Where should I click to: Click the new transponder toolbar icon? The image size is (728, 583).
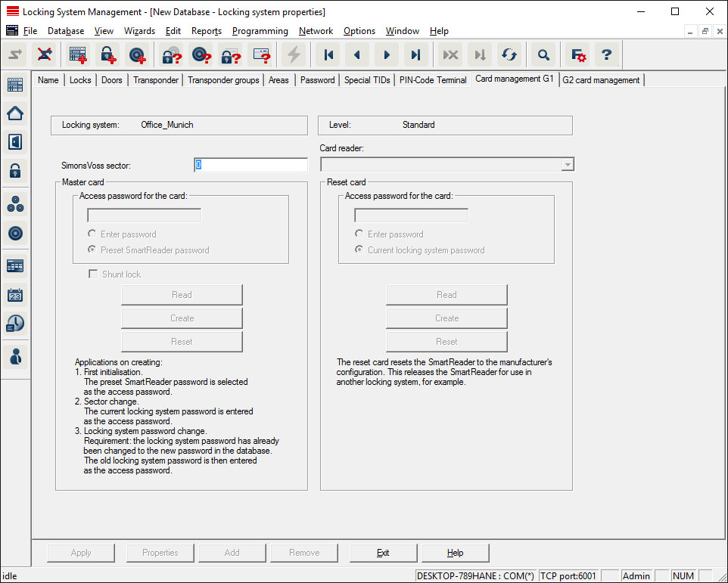click(x=137, y=54)
